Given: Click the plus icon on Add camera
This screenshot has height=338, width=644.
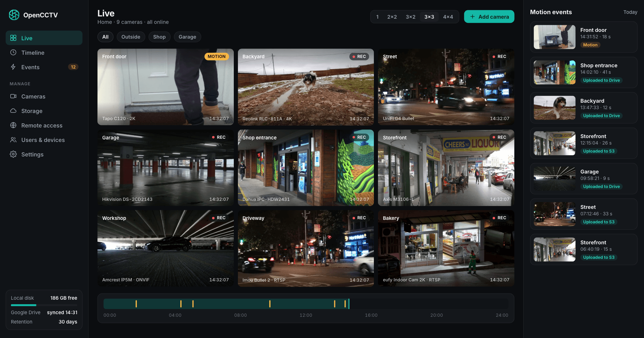Looking at the screenshot, I should [x=472, y=17].
